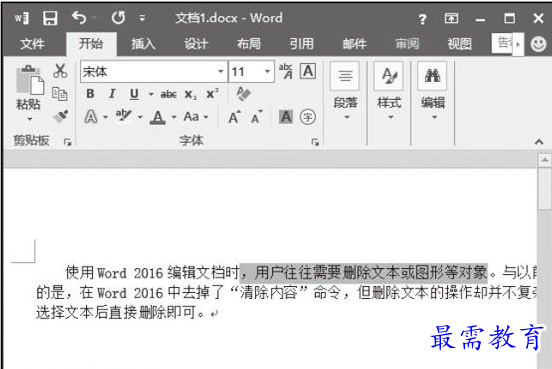Open the Word Help question mark
The image size is (552, 369).
[x=422, y=19]
